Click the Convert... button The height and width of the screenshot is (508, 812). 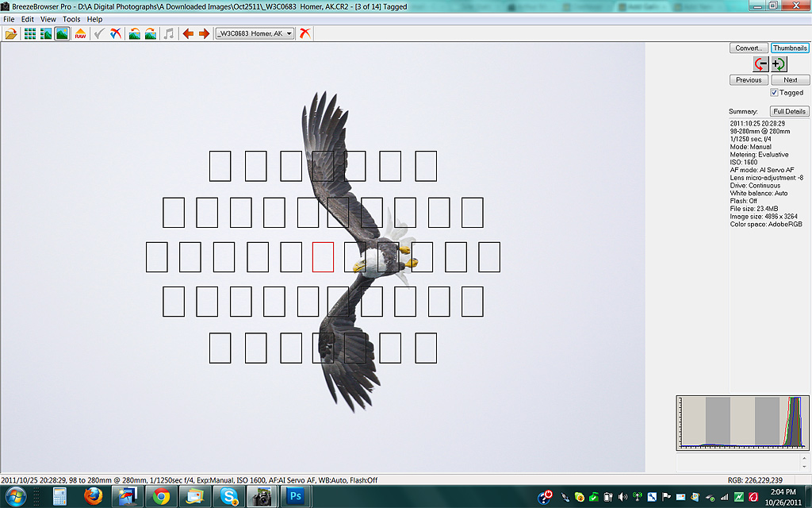749,48
